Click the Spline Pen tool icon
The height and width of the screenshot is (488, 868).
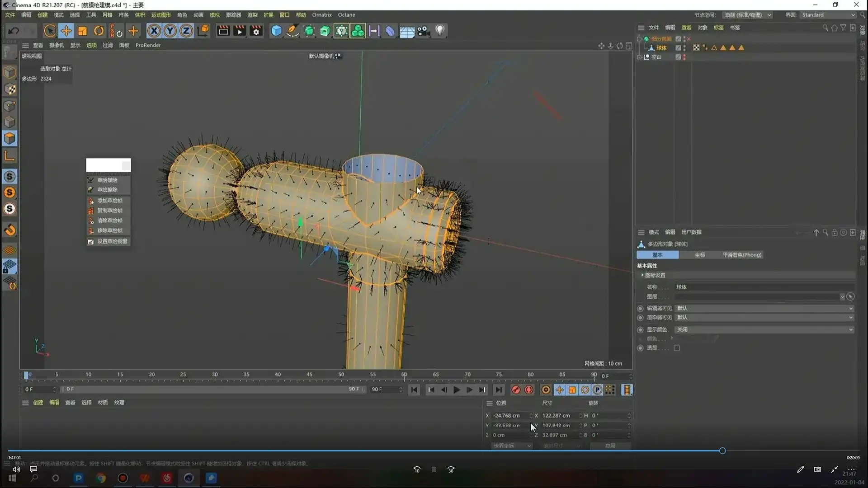292,31
